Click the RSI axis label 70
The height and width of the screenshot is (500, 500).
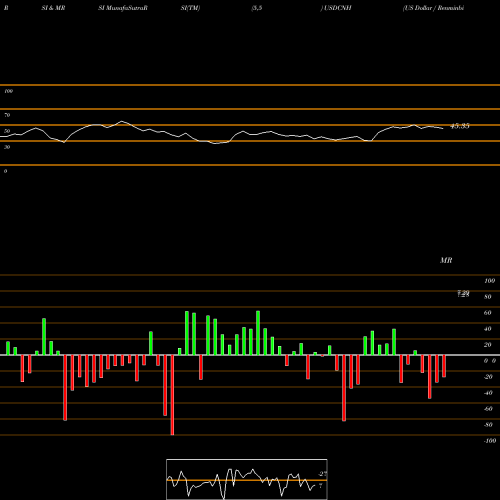coord(7,115)
